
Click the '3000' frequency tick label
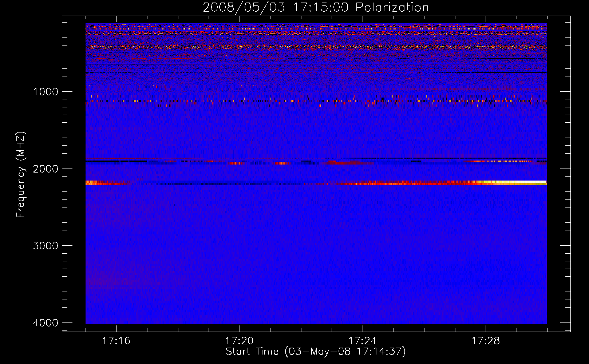coord(46,246)
